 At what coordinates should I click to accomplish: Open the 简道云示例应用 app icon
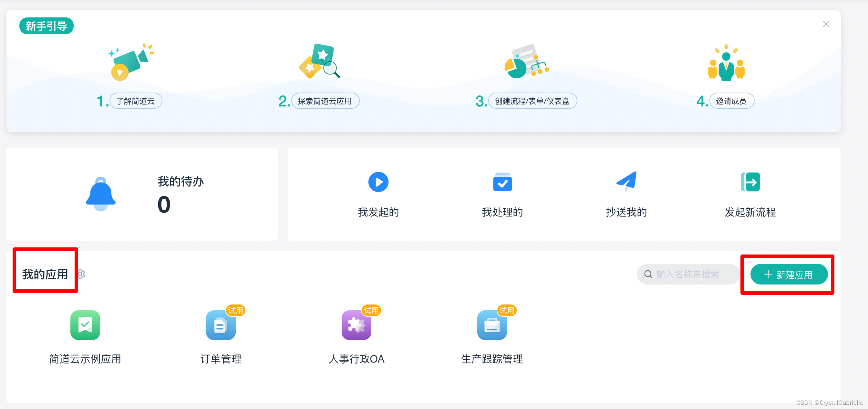85,325
